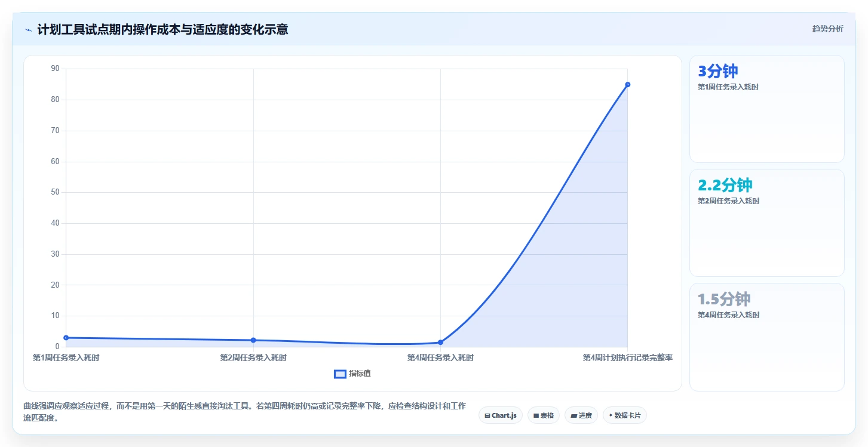Screen dimensions: 868x447
Task: Select the 进度 tag chip
Action: pos(581,415)
